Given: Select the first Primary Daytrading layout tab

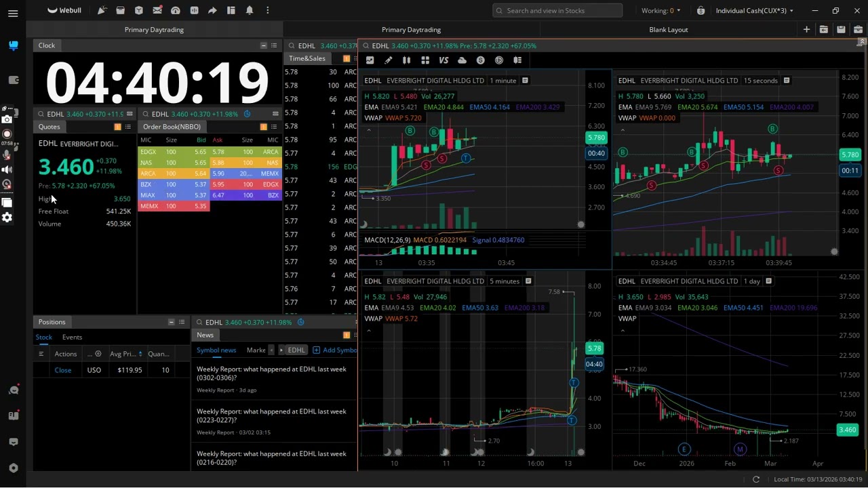Looking at the screenshot, I should tap(154, 30).
